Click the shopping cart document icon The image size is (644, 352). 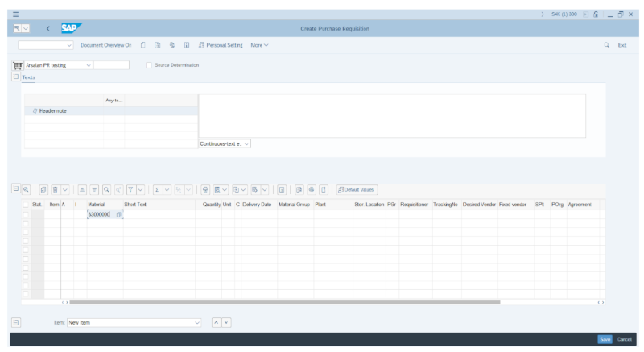tap(17, 65)
